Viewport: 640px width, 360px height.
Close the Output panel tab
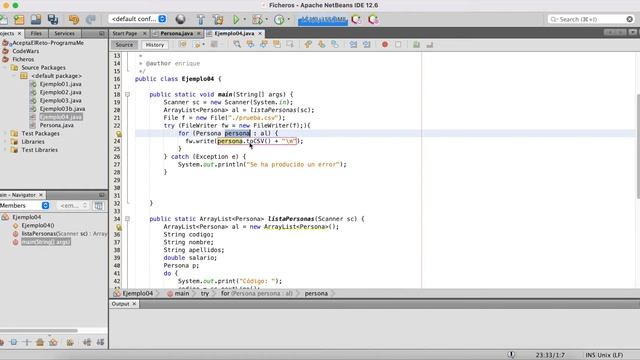tap(134, 304)
